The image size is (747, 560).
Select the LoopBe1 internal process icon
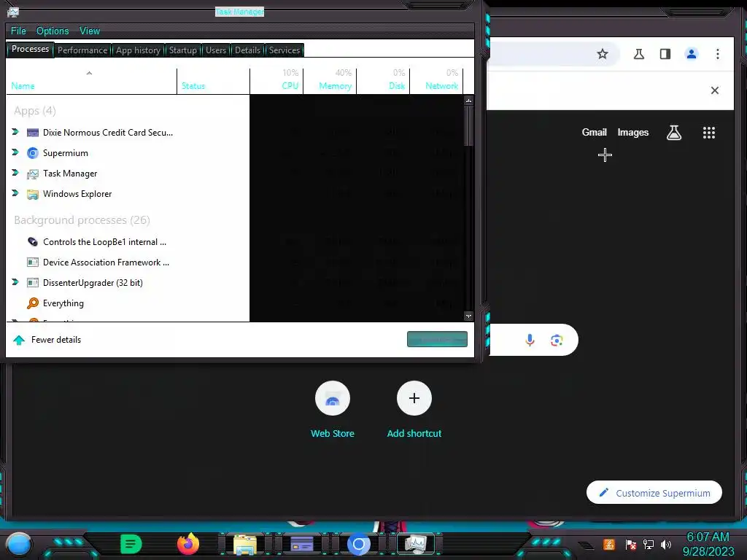[x=32, y=242]
